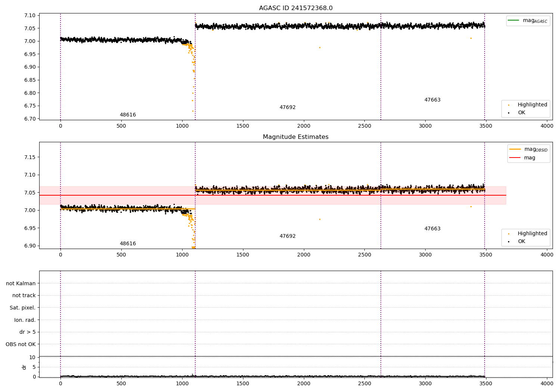560x392 pixels.
Task: Click obsid label 47663 in AGASC ID plot
Action: (x=432, y=100)
